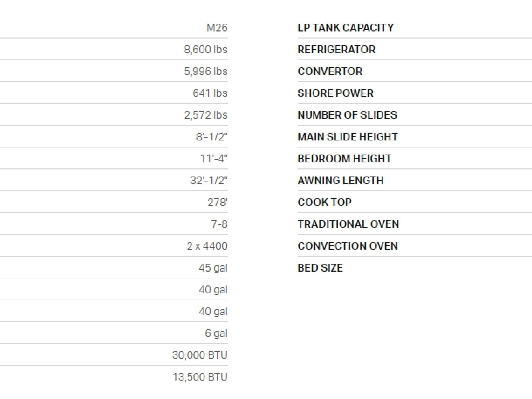Image resolution: width=532 pixels, height=399 pixels.
Task: Click the LP TANK CAPACITY label
Action: 346,28
